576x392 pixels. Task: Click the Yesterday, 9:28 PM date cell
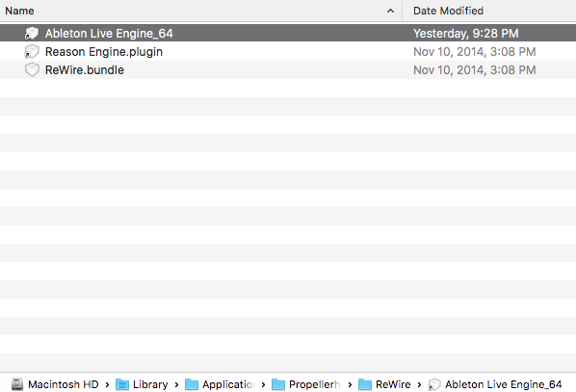click(466, 34)
